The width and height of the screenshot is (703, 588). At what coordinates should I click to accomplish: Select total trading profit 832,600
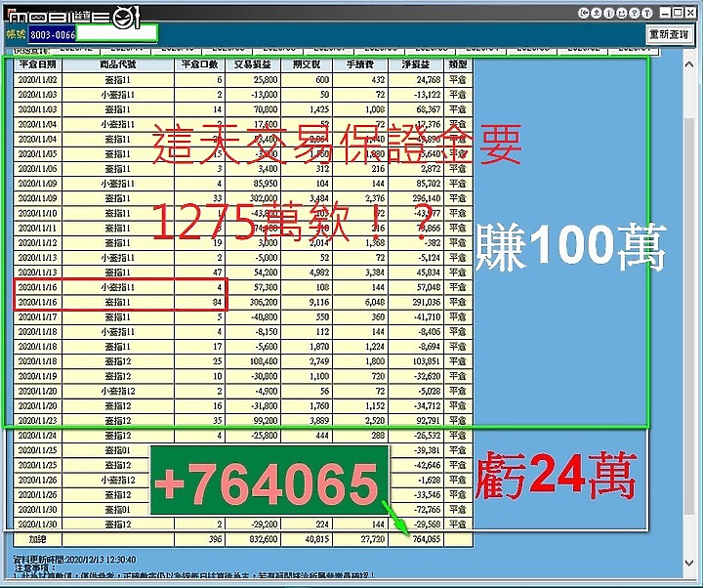click(x=253, y=539)
